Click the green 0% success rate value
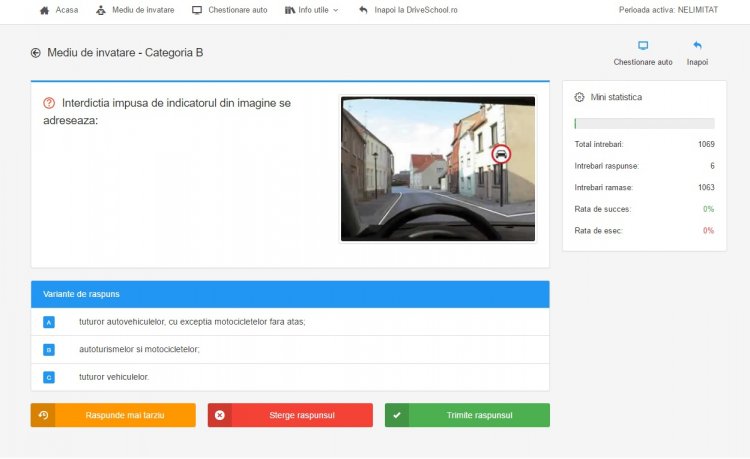The height and width of the screenshot is (459, 750). (x=708, y=209)
